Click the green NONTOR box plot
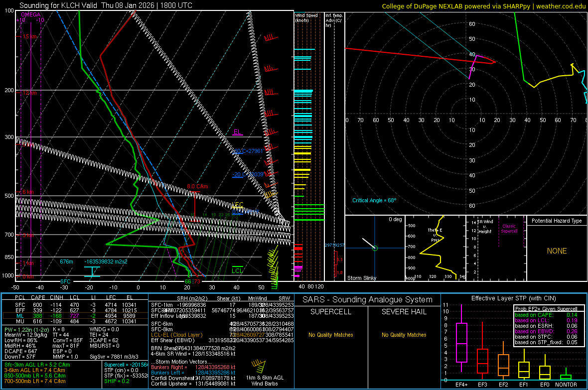 coord(566,377)
